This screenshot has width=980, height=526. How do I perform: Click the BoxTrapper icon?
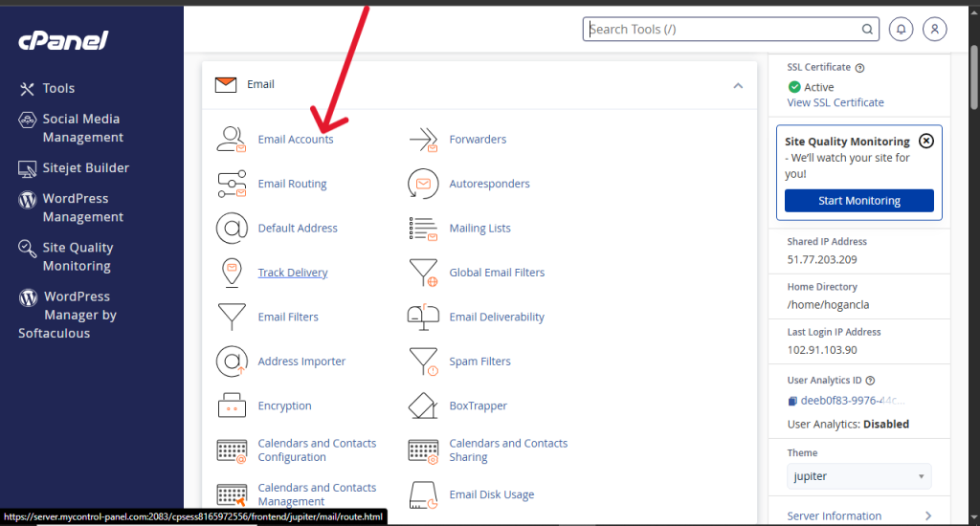pos(423,405)
